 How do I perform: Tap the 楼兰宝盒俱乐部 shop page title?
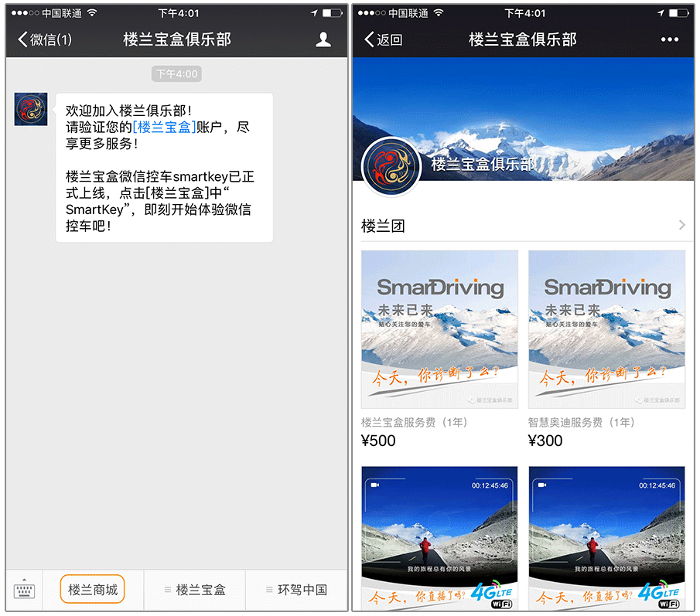pyautogui.click(x=523, y=39)
